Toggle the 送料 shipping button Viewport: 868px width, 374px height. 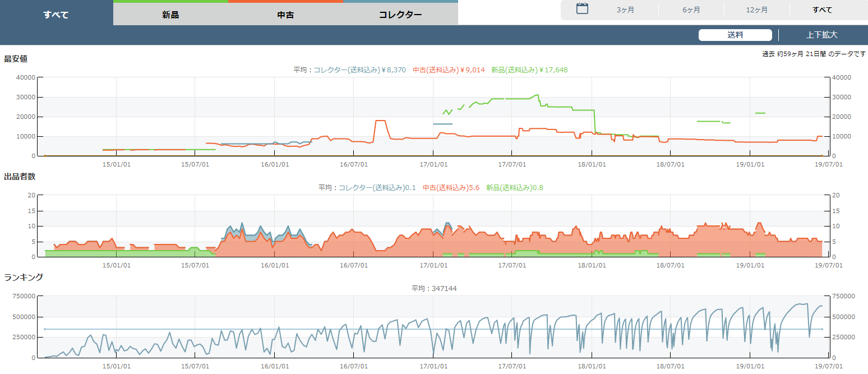coord(735,35)
